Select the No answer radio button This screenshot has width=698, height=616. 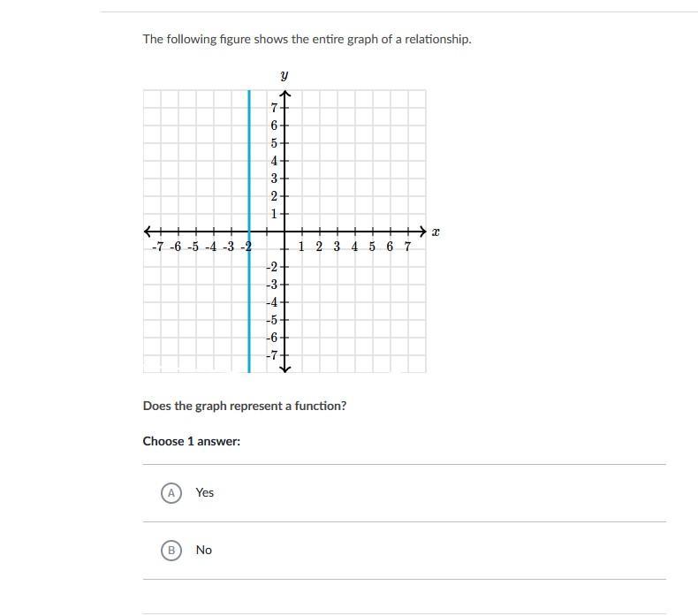pos(171,551)
